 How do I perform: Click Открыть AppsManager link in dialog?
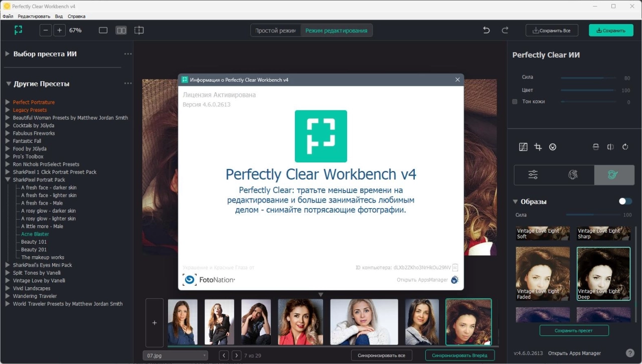pyautogui.click(x=422, y=280)
